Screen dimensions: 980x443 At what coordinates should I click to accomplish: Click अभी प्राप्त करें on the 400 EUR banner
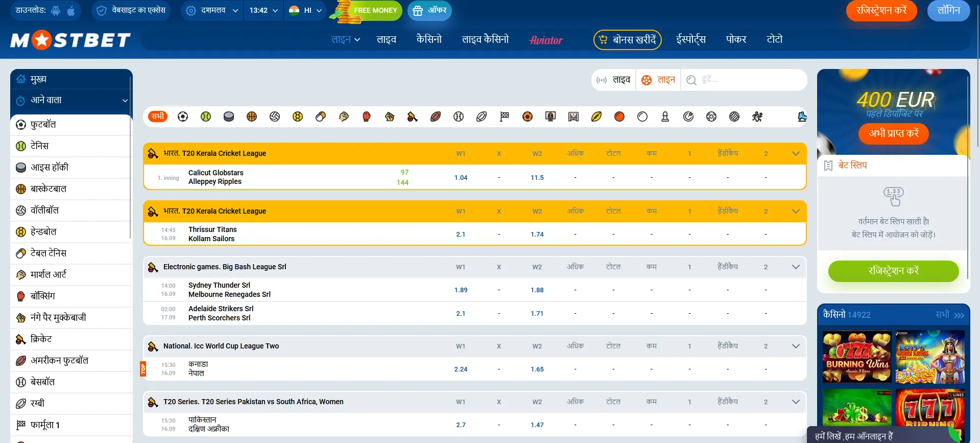click(x=894, y=133)
